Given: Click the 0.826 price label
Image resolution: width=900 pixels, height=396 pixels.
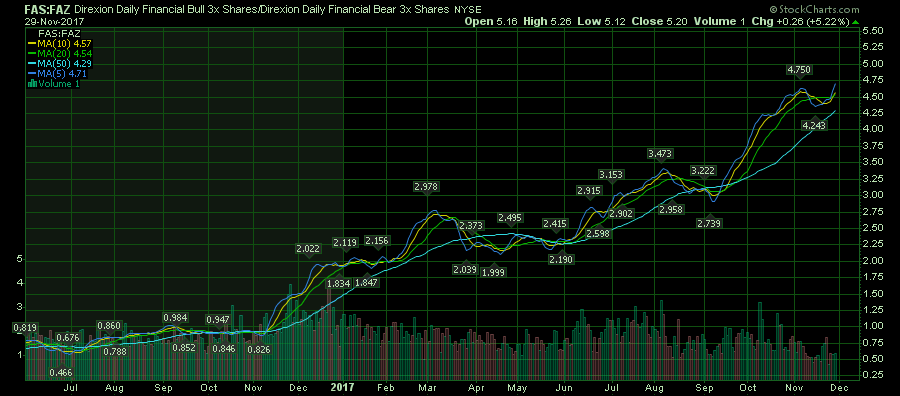Looking at the screenshot, I should (259, 349).
